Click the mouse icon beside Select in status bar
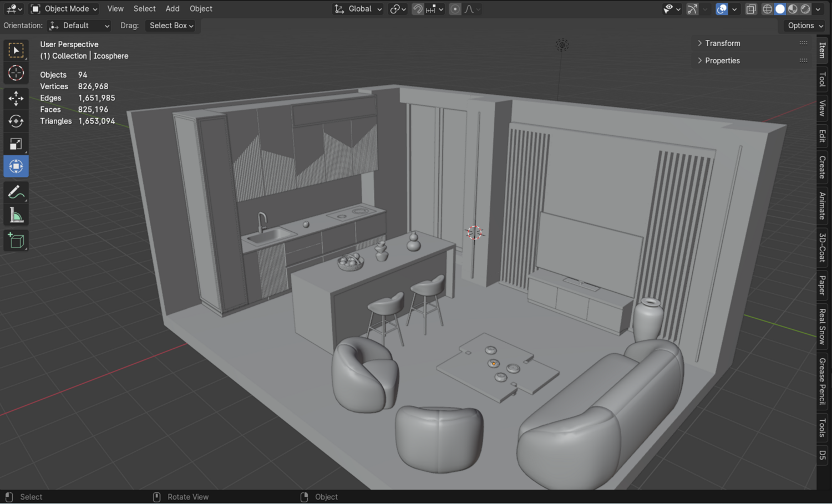Screen dimensions: 832x504 coord(9,497)
